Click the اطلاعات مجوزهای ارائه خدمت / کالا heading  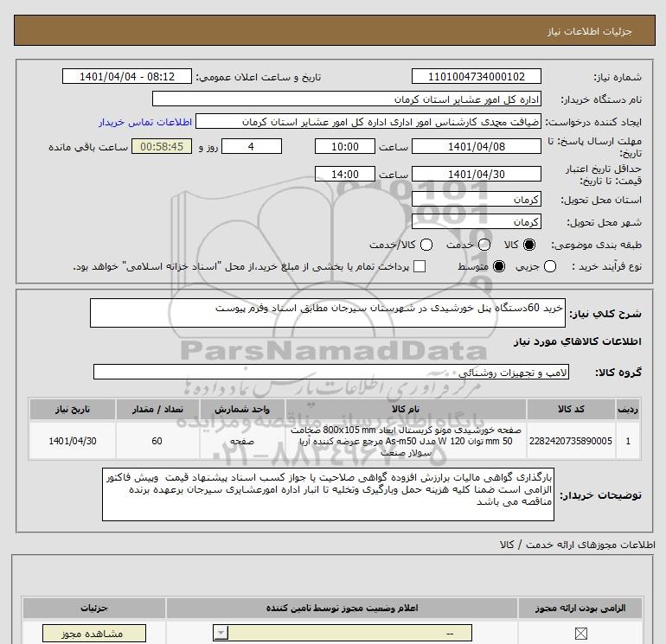578,545
